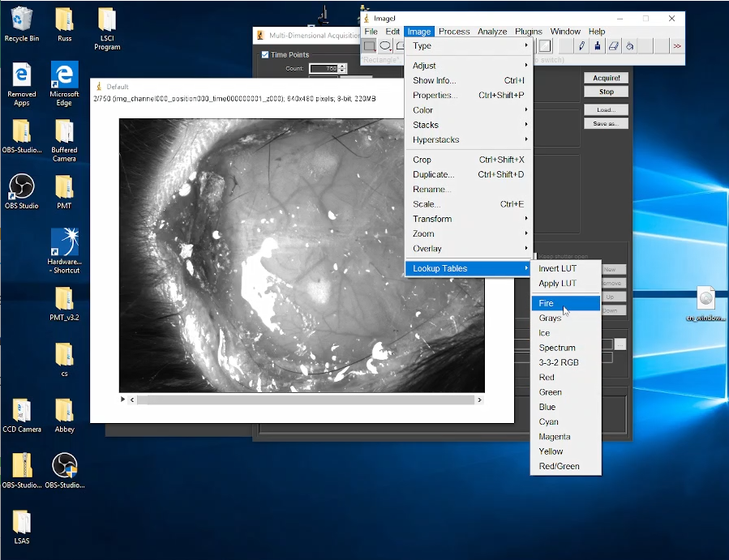729x560 pixels.
Task: Choose Spectrum from Lookup Tables
Action: pyautogui.click(x=557, y=348)
